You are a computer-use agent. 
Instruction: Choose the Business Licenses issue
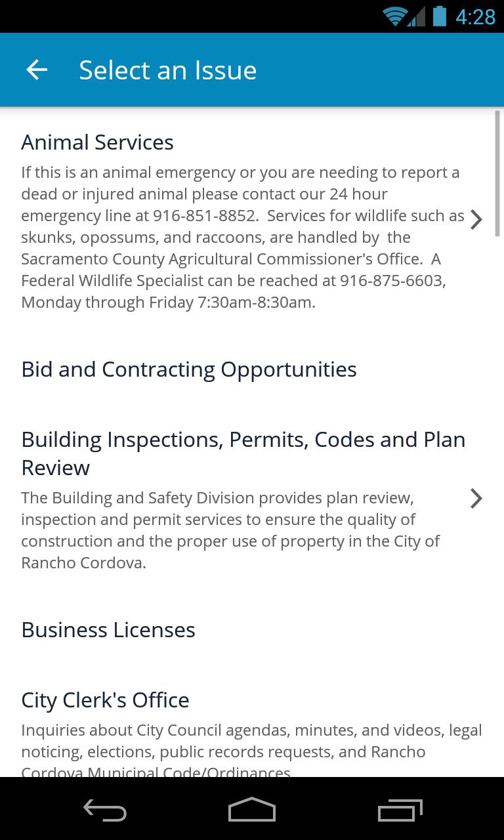click(x=108, y=630)
